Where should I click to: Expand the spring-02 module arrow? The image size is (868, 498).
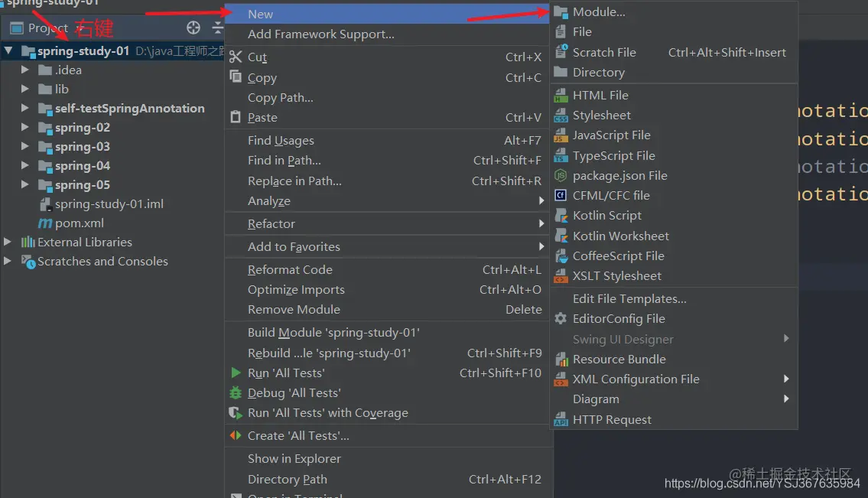25,127
